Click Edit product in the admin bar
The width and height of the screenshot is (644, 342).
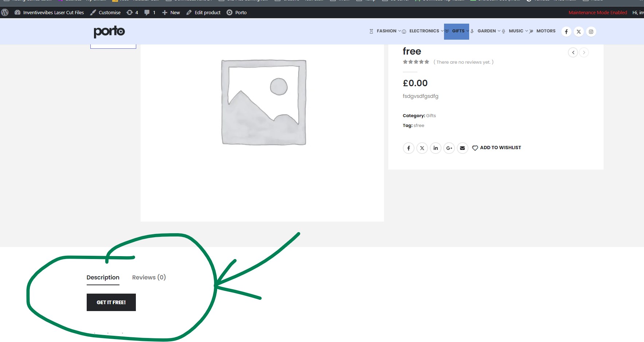[204, 12]
